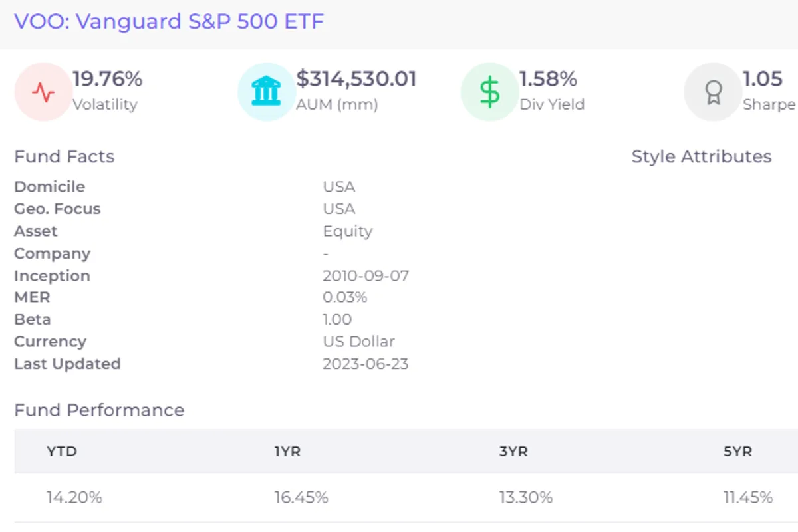Viewport: 798px width, 532px height.
Task: Select the blue bank AUM icon
Action: pos(265,92)
